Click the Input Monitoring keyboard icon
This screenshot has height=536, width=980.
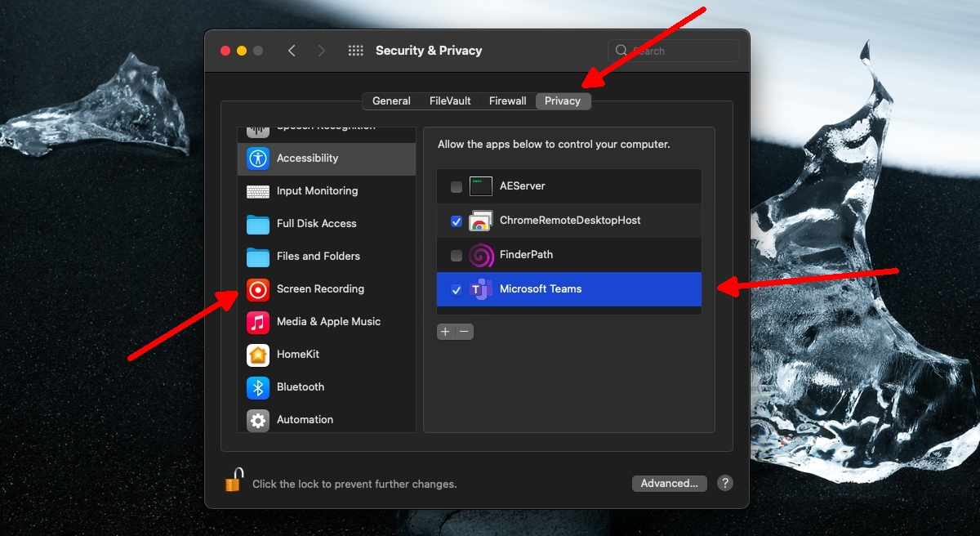(x=258, y=191)
